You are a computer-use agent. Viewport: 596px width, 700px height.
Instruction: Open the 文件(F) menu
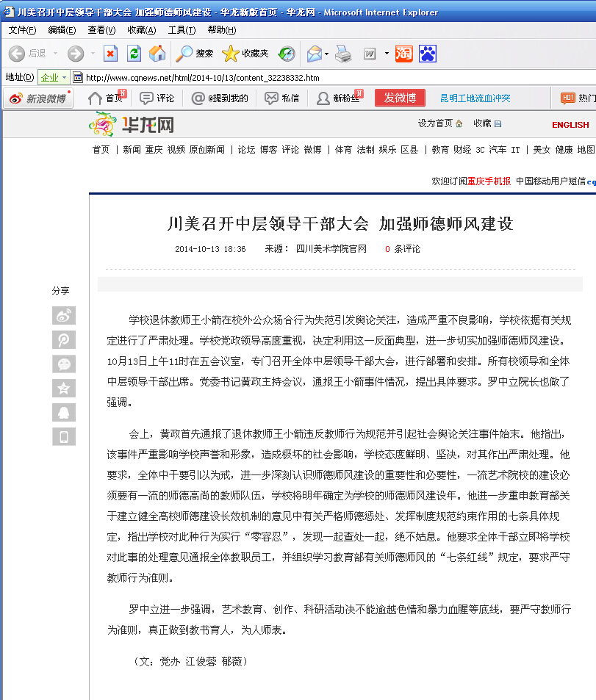coord(22,30)
